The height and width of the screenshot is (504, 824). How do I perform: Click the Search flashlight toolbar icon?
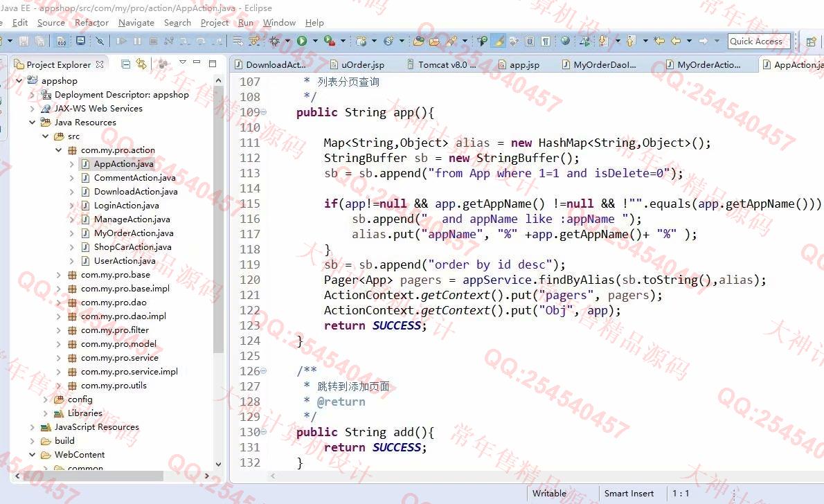(452, 41)
